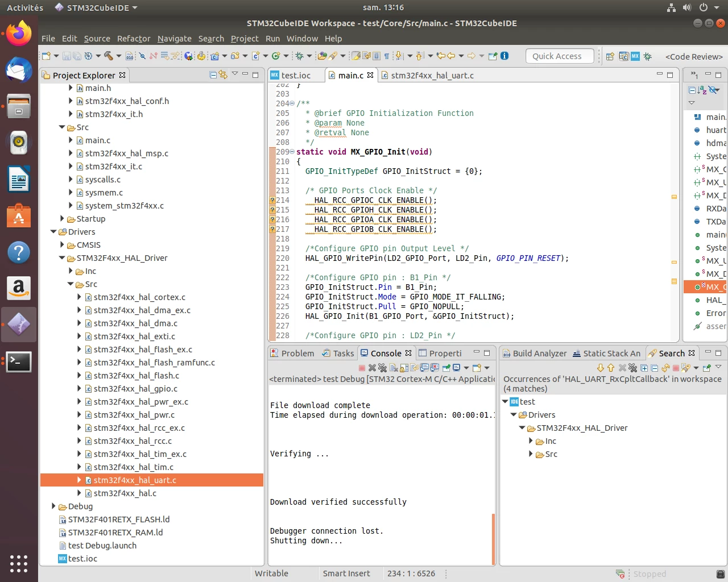
Task: Open Thunderbird mail from the dock
Action: (19, 70)
